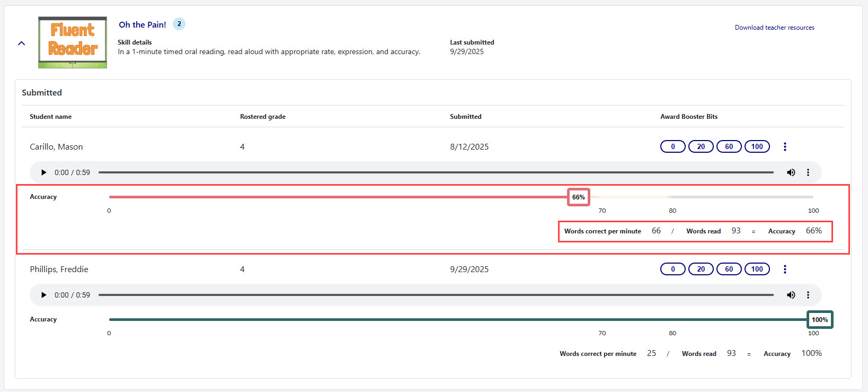Award 20 Booster Bits to Mason Carillo
The image size is (868, 392).
701,146
